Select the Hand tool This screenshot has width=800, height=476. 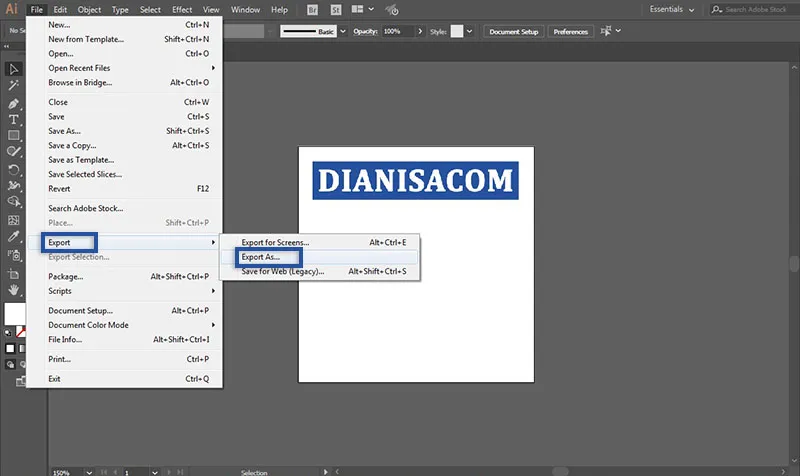(x=14, y=290)
